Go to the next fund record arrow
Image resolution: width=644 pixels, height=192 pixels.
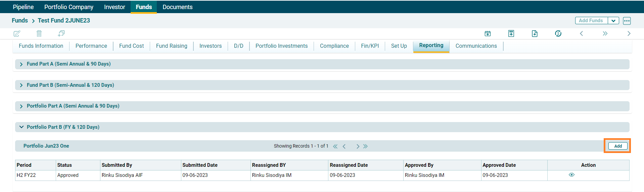pos(629,34)
